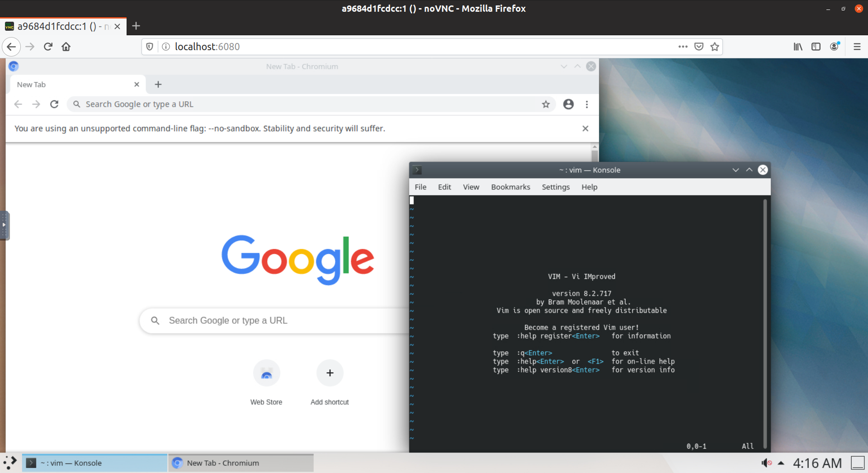Click Add shortcut button
The width and height of the screenshot is (868, 473).
[x=330, y=374]
